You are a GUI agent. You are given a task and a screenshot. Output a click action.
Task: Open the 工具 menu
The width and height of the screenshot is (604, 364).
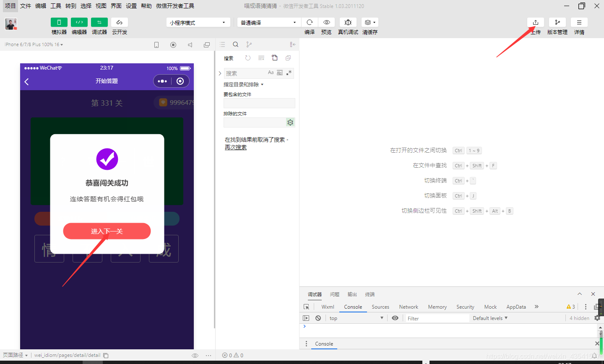[55, 6]
